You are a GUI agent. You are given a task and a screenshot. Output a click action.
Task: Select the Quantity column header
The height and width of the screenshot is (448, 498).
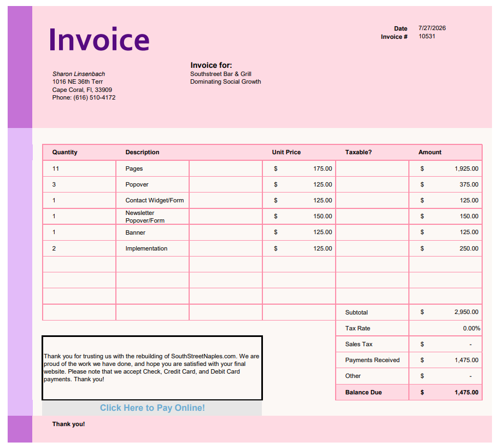65,152
